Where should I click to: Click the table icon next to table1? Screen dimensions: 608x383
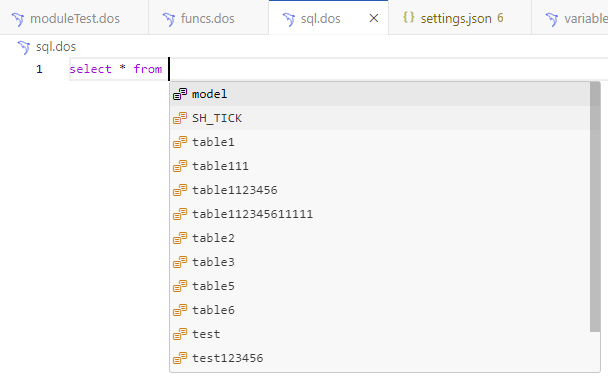180,142
